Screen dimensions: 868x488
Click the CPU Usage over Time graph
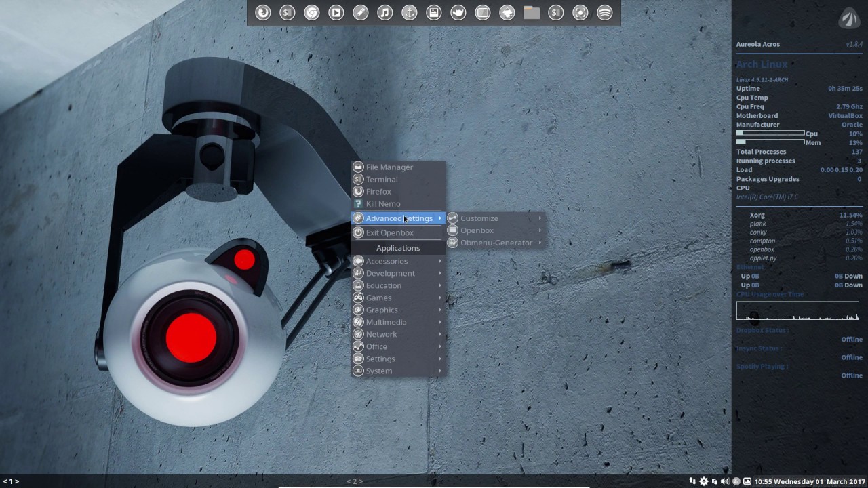click(797, 310)
